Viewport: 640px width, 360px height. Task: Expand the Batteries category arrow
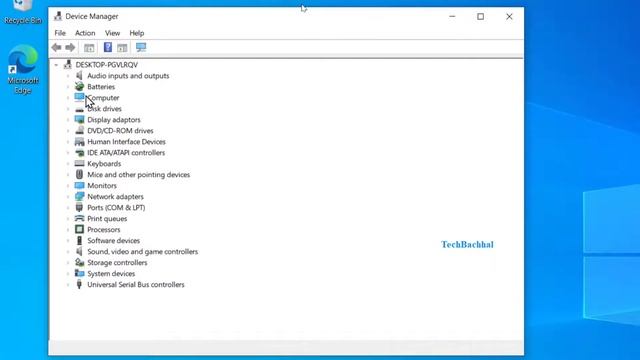coord(68,87)
